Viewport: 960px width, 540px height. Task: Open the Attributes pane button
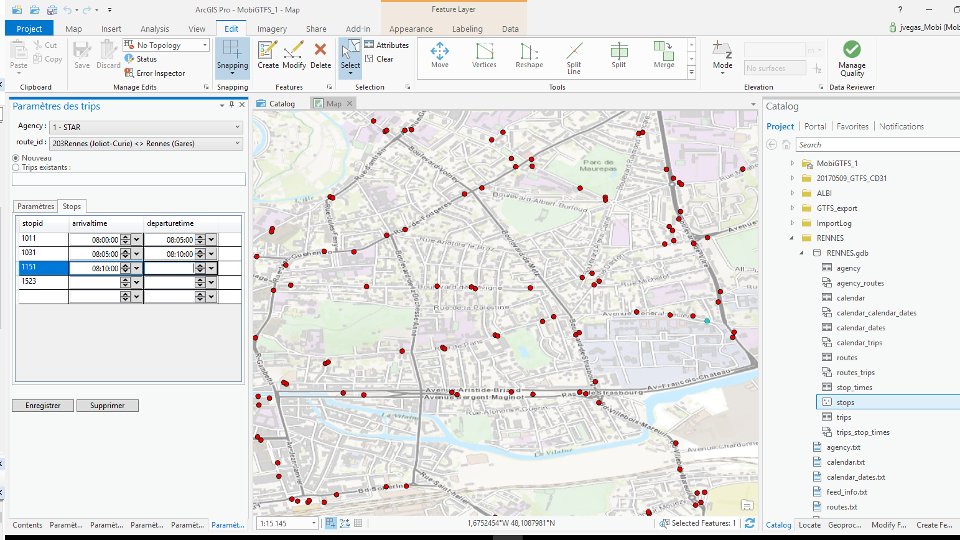386,45
